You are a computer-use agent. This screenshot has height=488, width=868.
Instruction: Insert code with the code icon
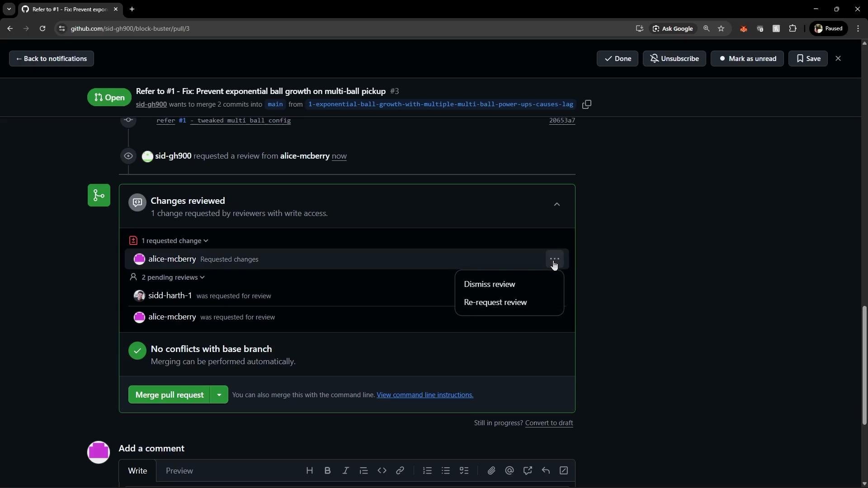pyautogui.click(x=382, y=471)
